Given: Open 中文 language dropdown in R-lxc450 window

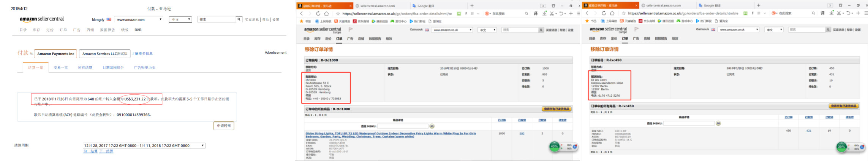Looking at the screenshot, I should tap(774, 29).
